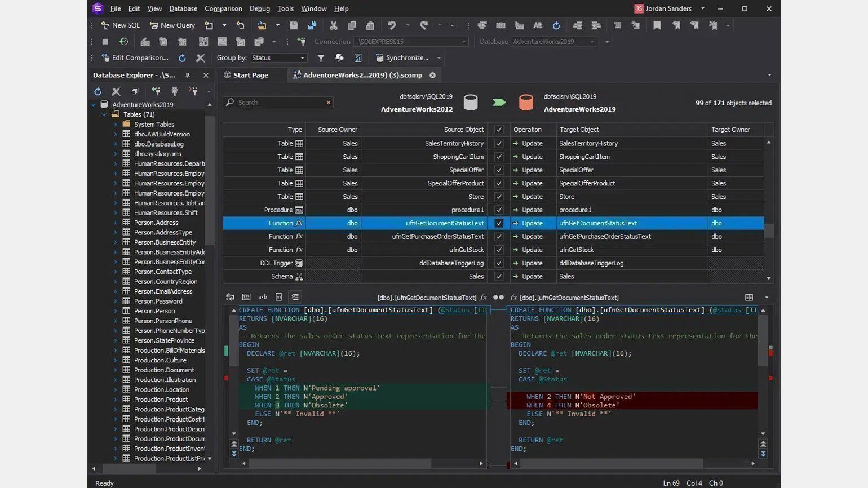This screenshot has width=868, height=488.
Task: Refresh the Database Explorer tree
Action: (98, 91)
